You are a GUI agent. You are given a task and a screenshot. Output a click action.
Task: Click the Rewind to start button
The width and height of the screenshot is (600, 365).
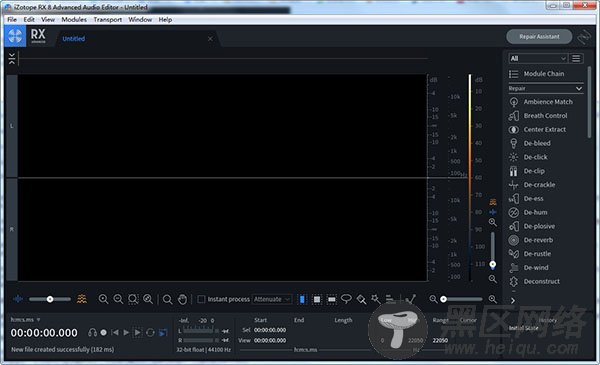coord(115,332)
